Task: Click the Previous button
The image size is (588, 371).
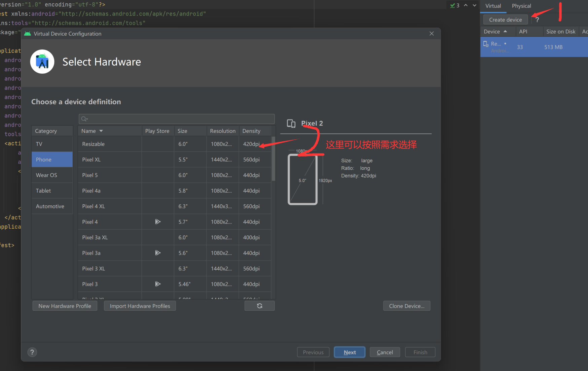Action: pos(313,352)
